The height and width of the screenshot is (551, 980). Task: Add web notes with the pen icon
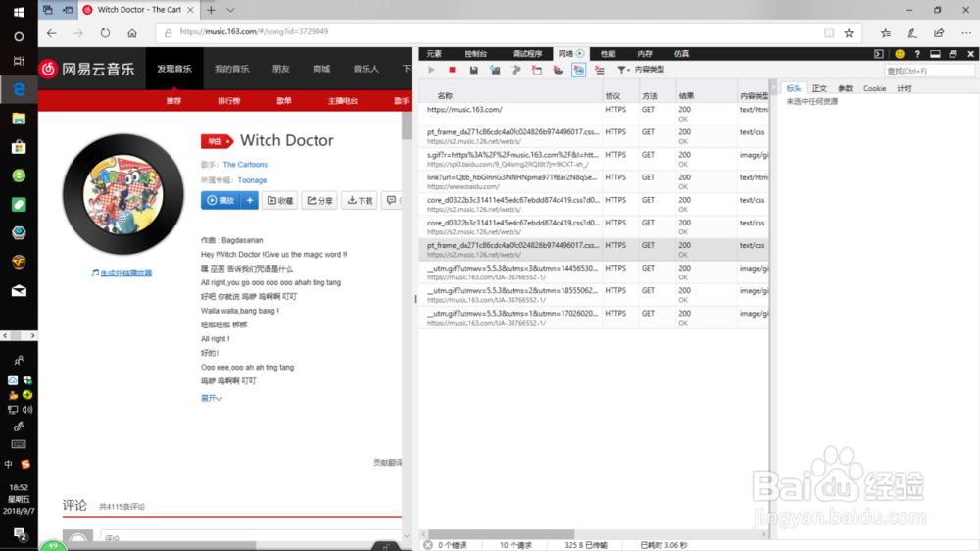tap(911, 33)
